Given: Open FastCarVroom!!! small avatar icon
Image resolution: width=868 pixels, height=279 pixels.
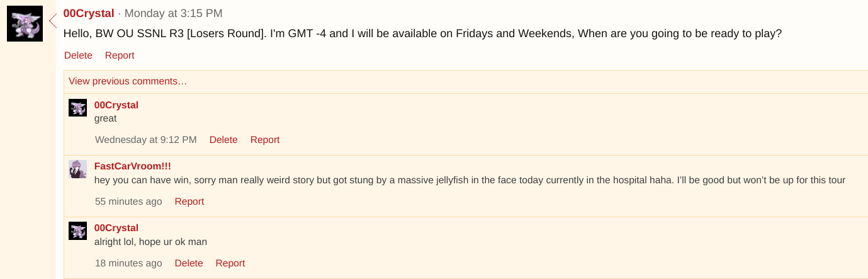Looking at the screenshot, I should click(x=77, y=169).
